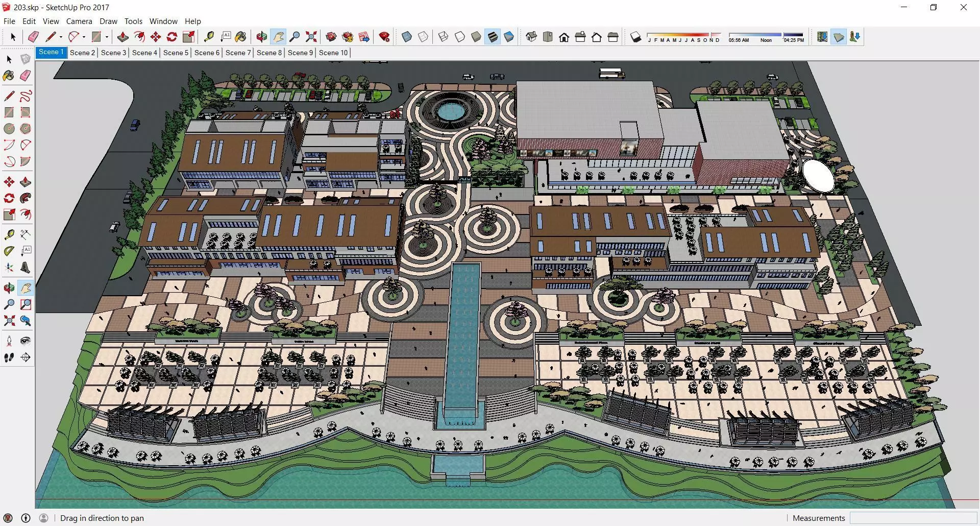Image resolution: width=980 pixels, height=526 pixels.
Task: Select the Make Component tool
Action: pos(26,59)
